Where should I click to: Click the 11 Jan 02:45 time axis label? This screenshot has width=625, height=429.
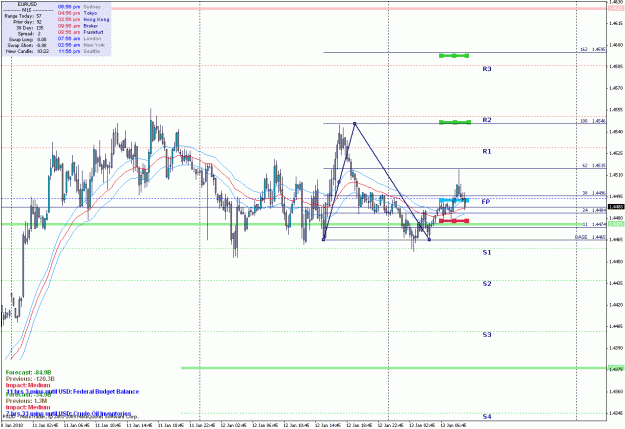coord(45,425)
